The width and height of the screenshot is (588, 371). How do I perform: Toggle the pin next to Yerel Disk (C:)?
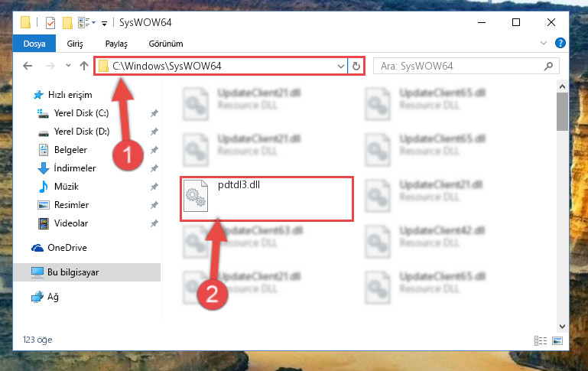click(x=154, y=113)
